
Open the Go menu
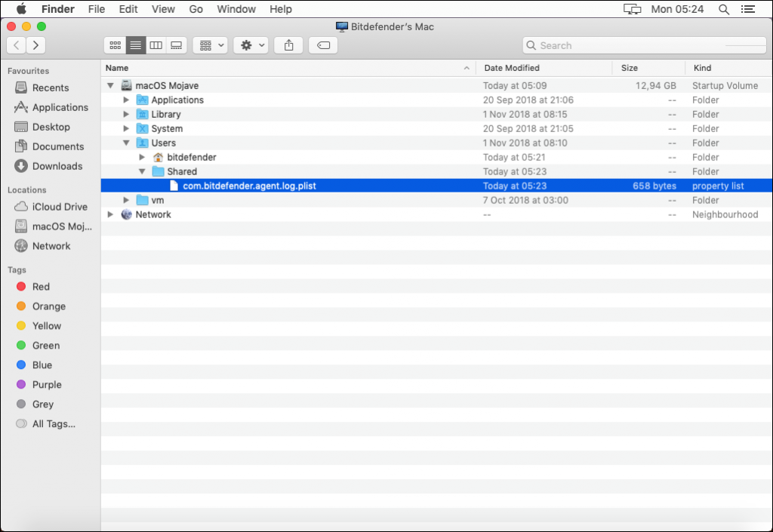pos(196,9)
